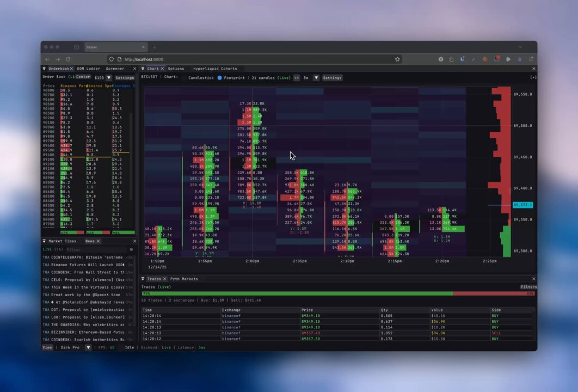Click the Side column header in trades
Image resolution: width=578 pixels, height=392 pixels.
click(x=496, y=310)
